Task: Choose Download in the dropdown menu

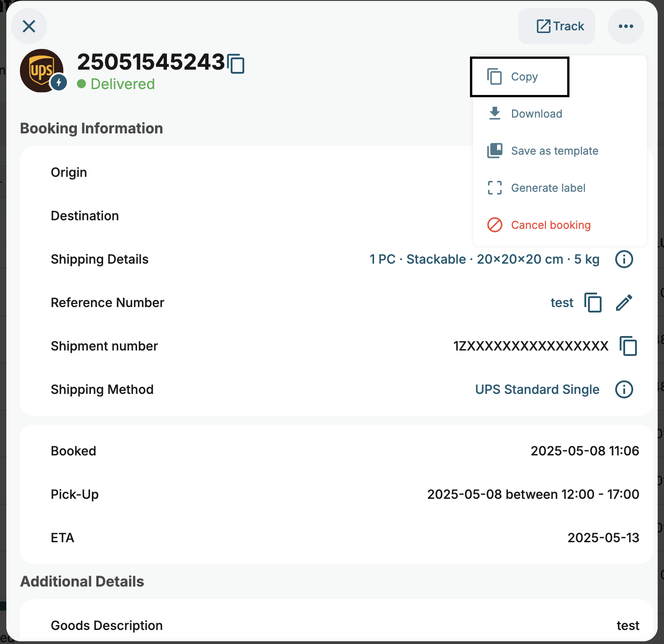Action: [x=536, y=114]
